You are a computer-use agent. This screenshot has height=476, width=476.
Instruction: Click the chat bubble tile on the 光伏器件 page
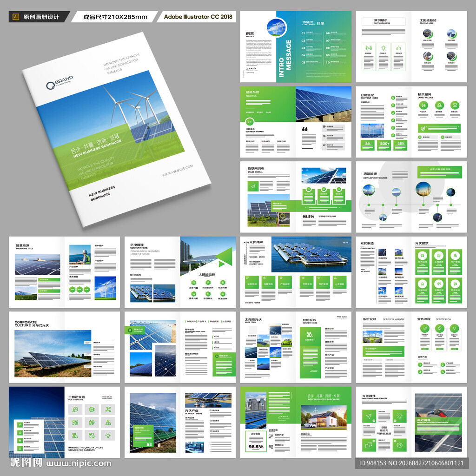(369, 445)
